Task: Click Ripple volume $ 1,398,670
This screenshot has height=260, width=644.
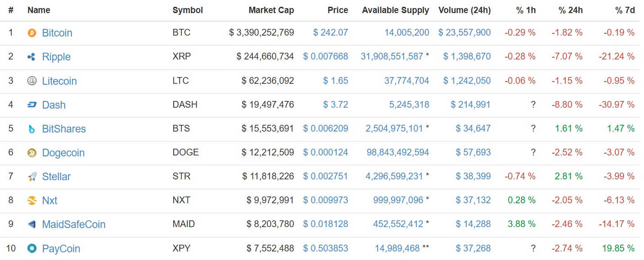Action: tap(467, 56)
